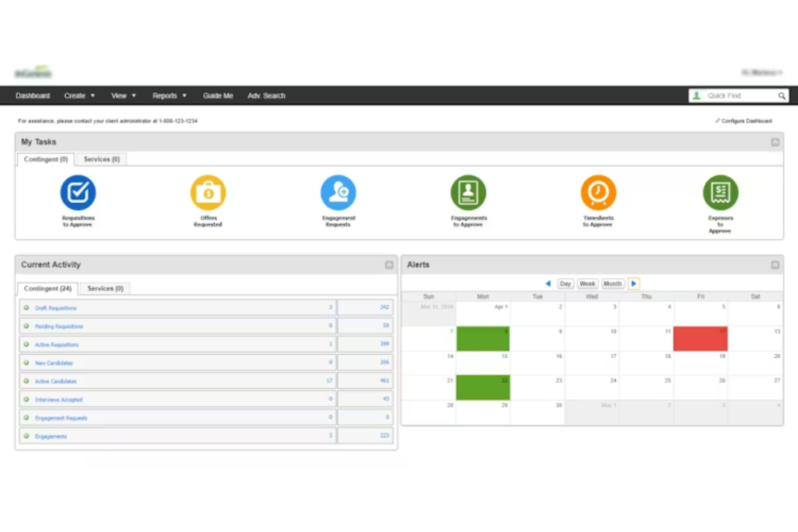The width and height of the screenshot is (798, 532).
Task: Open Offers Requested from My Tasks
Action: [208, 192]
